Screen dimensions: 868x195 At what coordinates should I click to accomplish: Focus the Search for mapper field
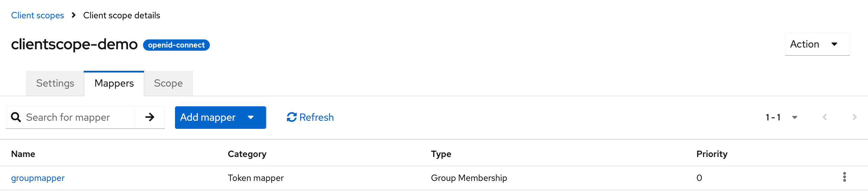(x=78, y=117)
